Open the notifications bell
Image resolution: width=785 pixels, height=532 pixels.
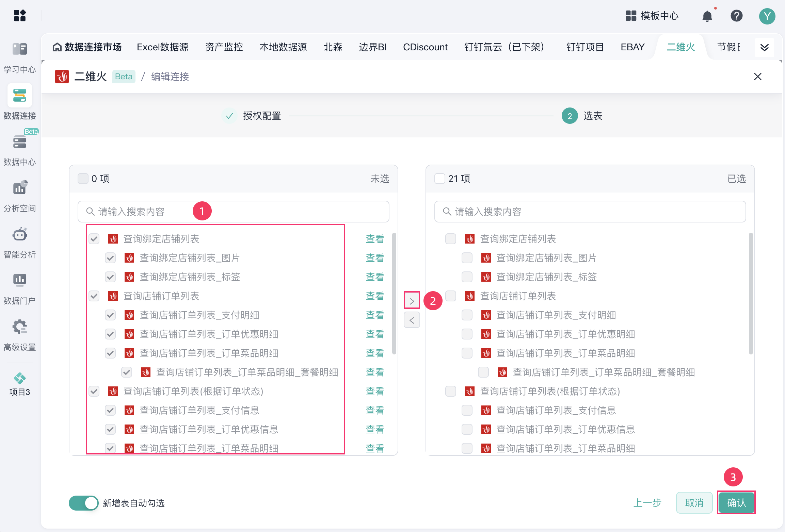(x=707, y=16)
